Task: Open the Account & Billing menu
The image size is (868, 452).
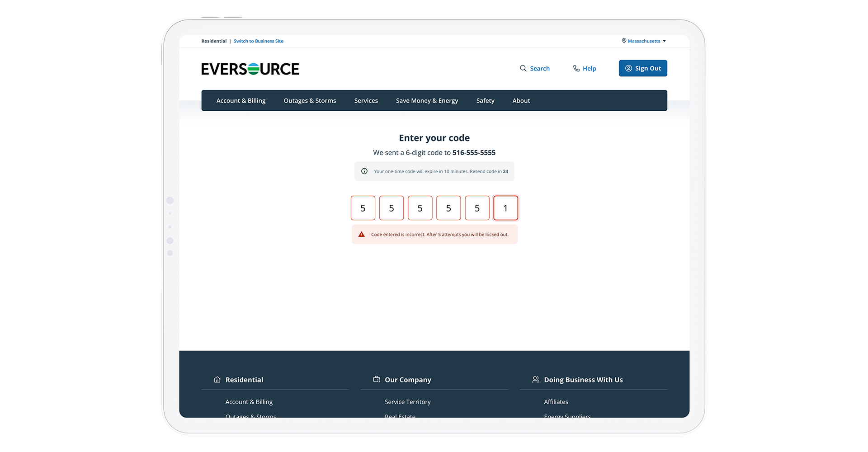Action: (241, 100)
